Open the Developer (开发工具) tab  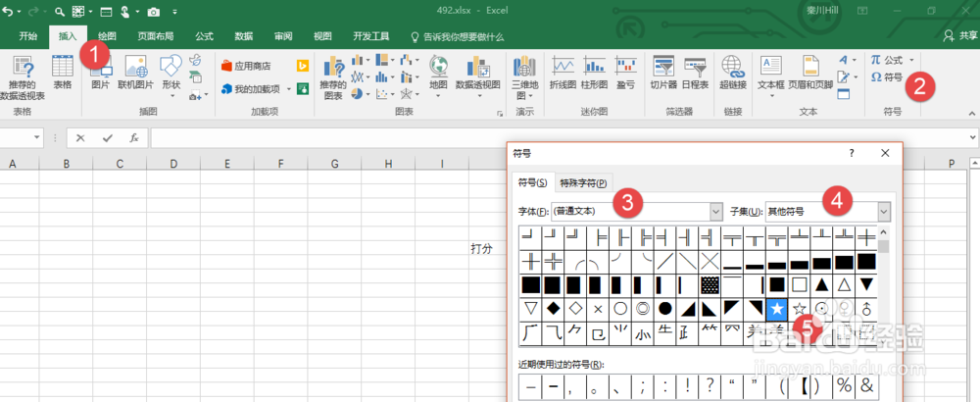[371, 36]
